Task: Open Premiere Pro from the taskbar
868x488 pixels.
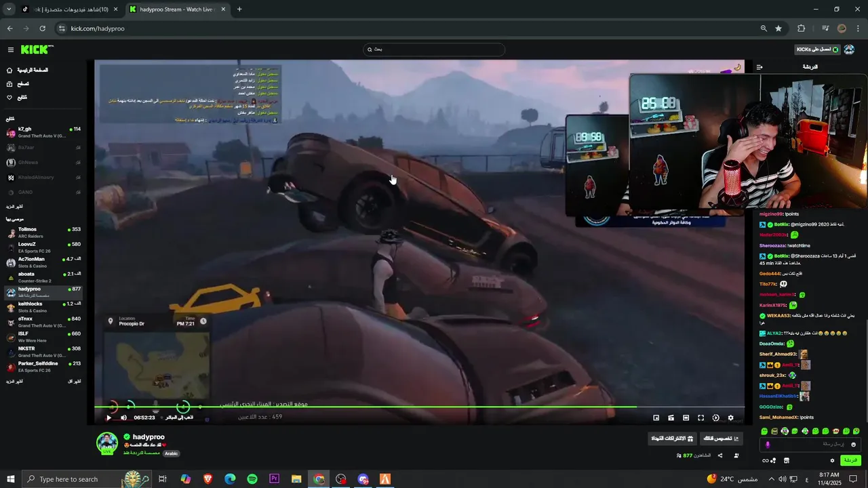Action: [275, 479]
